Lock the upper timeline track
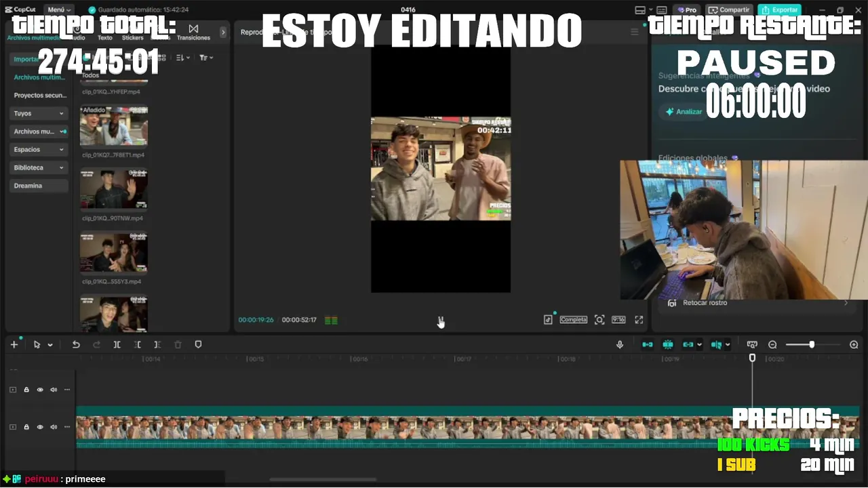Viewport: 868px width, 488px height. [26, 390]
